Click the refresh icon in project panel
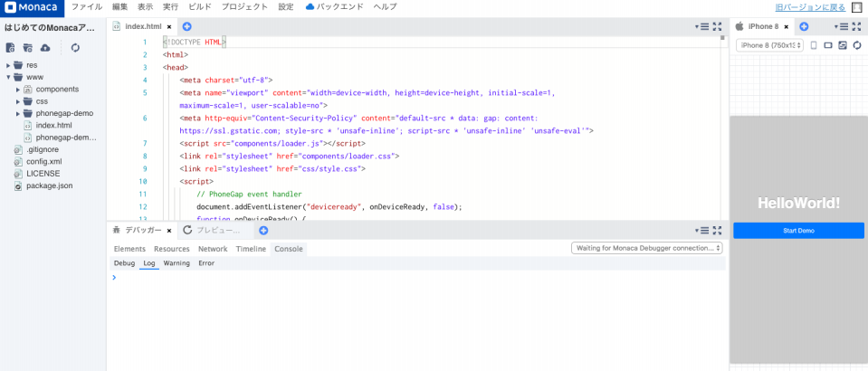This screenshot has height=371, width=868. pos(75,48)
